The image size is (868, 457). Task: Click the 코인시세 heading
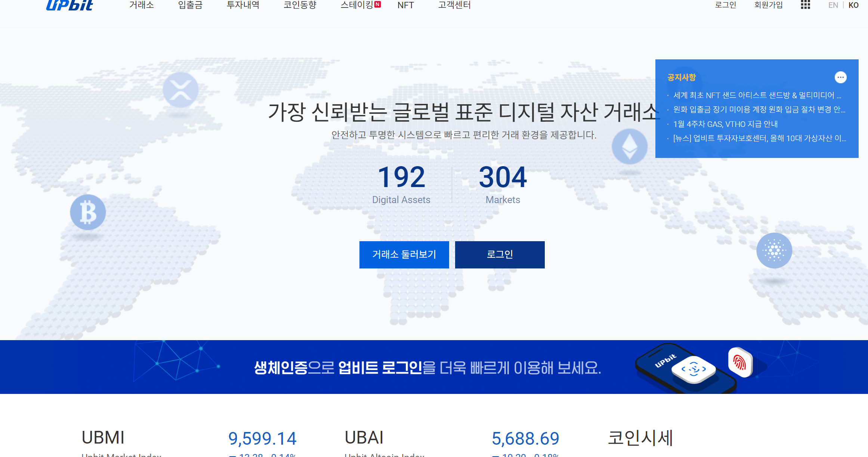point(641,437)
